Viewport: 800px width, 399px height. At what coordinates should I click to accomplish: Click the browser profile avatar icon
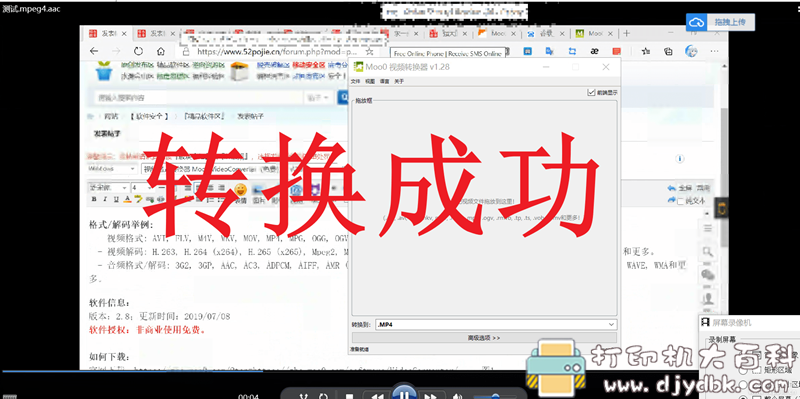691,51
